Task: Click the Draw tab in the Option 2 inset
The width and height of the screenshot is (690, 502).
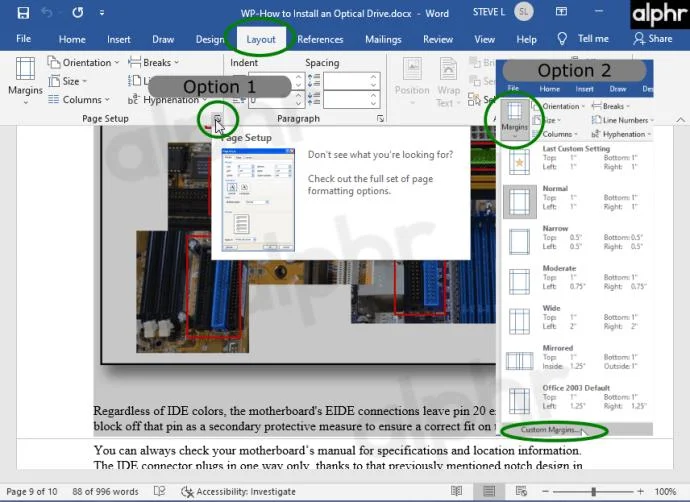Action: pos(617,89)
